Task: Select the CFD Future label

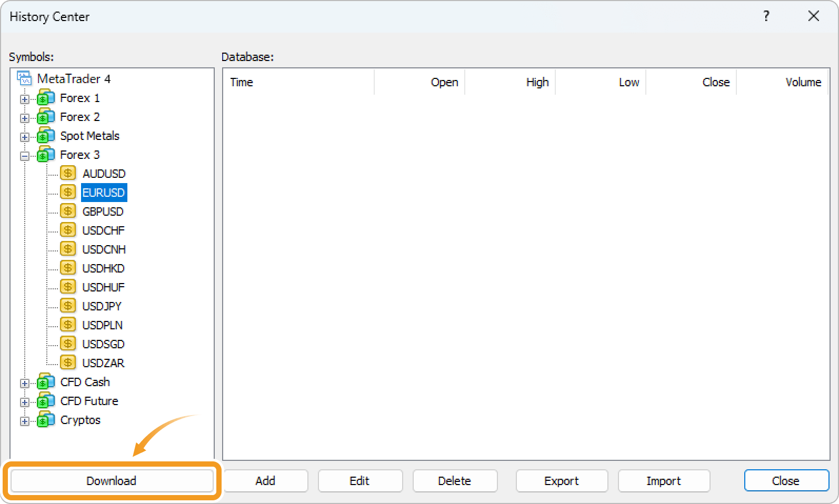Action: 89,401
